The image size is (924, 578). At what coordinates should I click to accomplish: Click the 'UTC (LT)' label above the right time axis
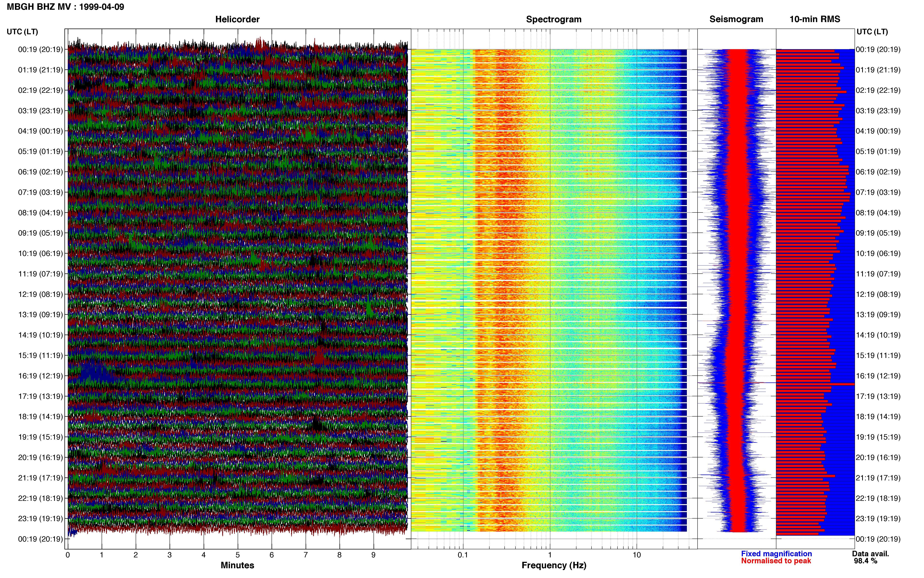(x=872, y=32)
